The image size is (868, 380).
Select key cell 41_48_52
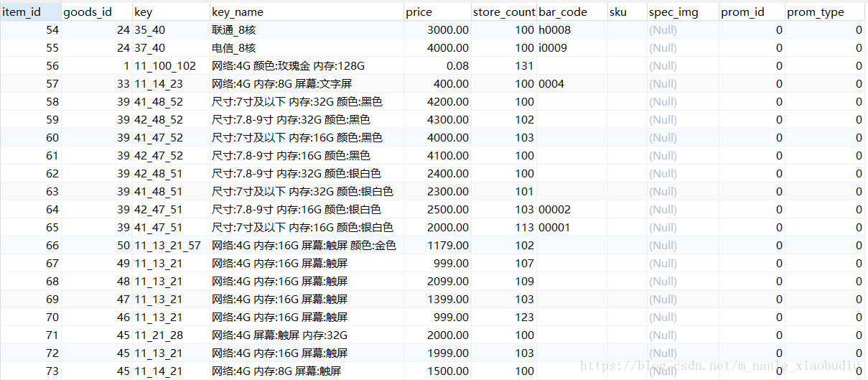(x=172, y=101)
